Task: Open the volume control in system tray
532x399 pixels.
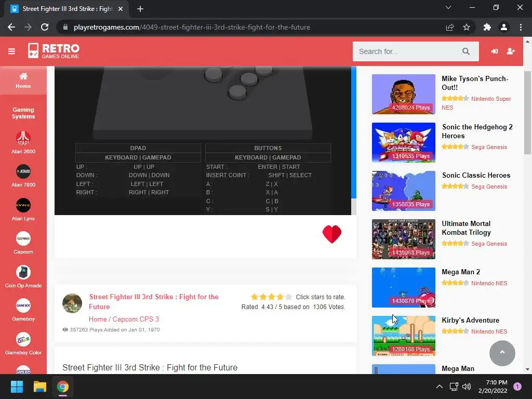Action: (467, 387)
